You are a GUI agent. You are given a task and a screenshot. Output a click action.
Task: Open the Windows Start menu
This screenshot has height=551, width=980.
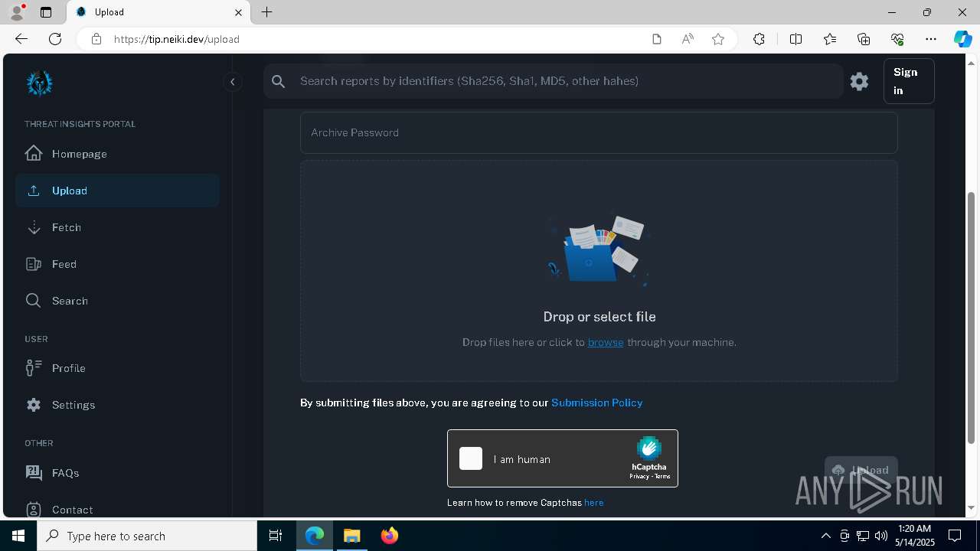point(18,536)
